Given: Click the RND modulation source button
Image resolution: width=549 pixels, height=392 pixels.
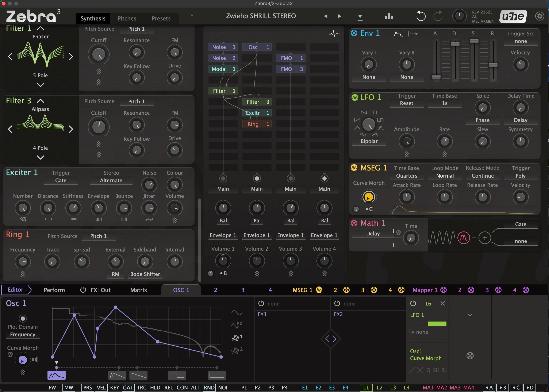Looking at the screenshot, I should [x=209, y=388].
